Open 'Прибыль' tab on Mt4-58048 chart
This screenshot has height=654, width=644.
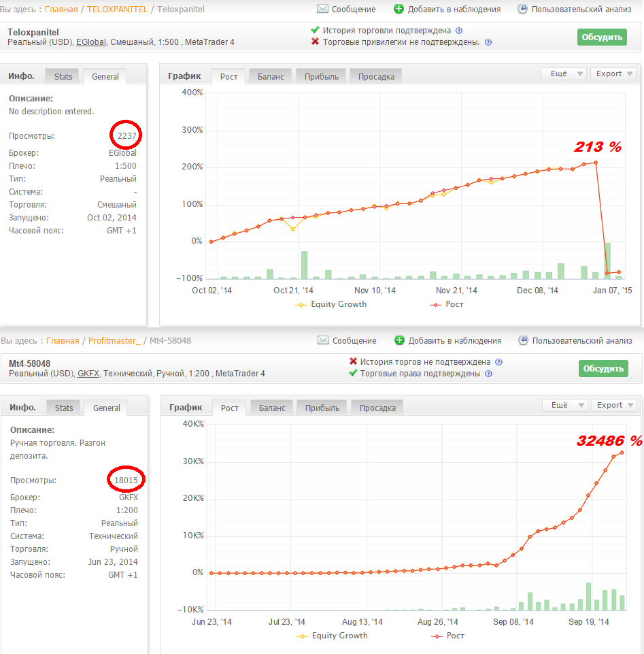click(x=322, y=408)
